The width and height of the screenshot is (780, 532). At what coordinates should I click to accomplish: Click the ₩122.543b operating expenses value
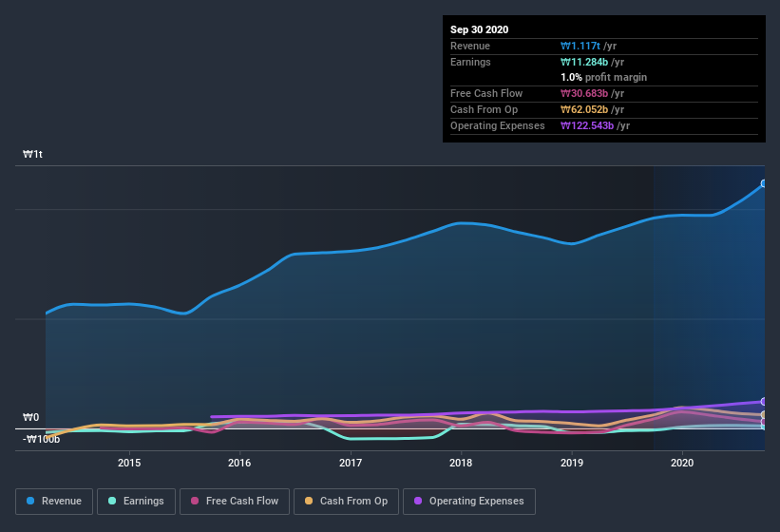[587, 125]
